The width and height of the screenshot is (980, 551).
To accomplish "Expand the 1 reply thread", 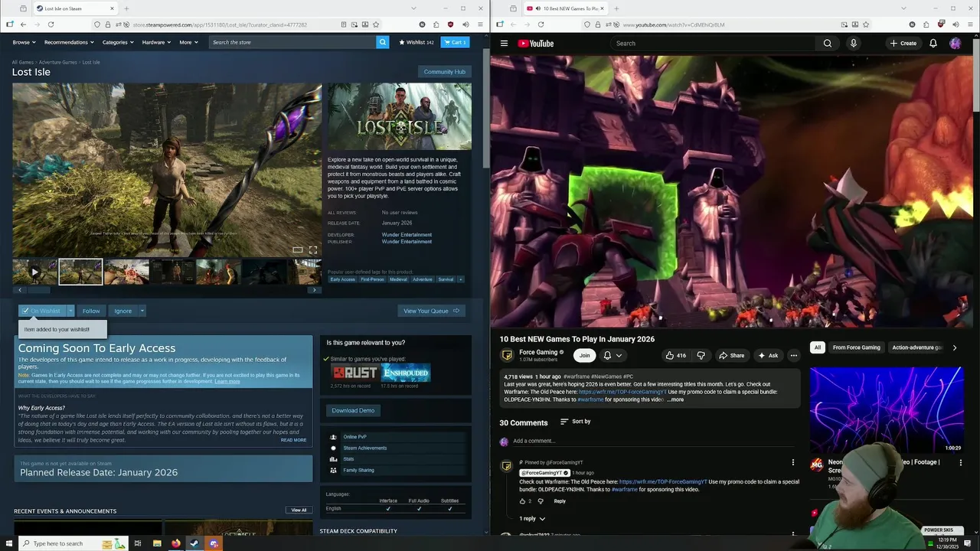I will 532,519.
